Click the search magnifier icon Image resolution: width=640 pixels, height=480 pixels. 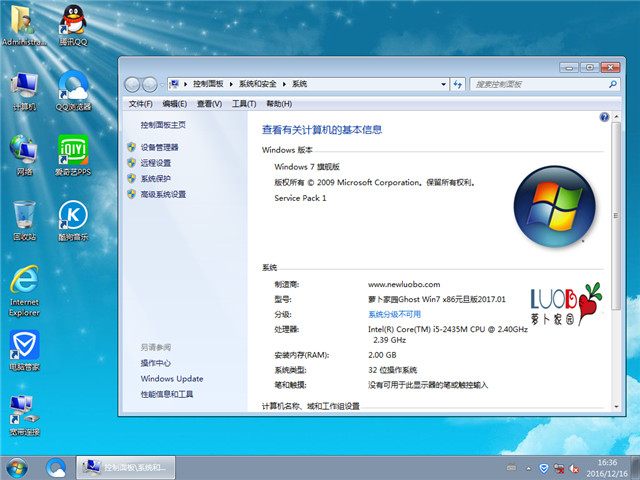[612, 84]
